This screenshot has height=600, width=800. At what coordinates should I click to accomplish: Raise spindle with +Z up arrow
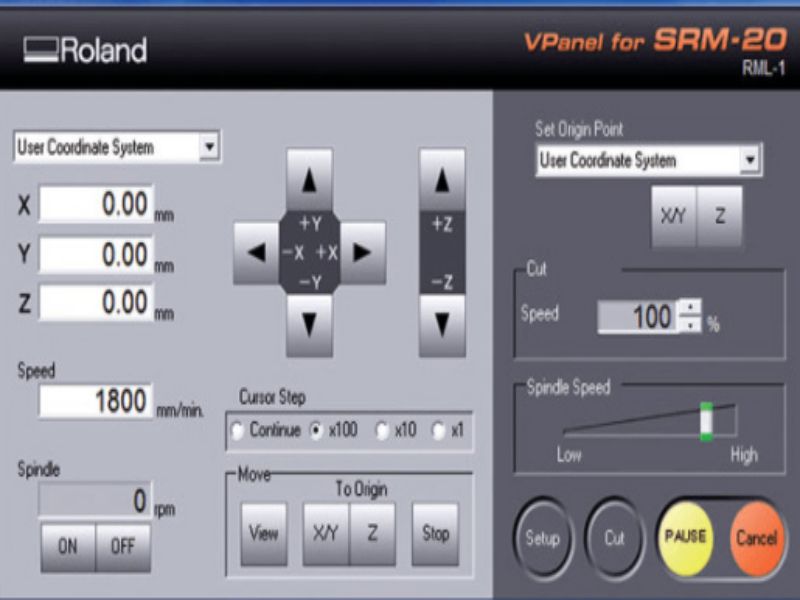pos(442,180)
